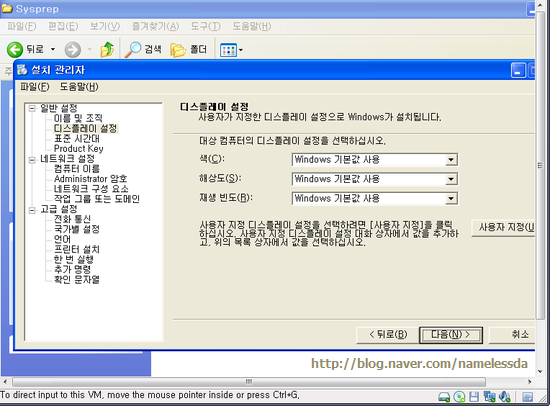This screenshot has height=406, width=550.
Task: Toggle Folders (폴더) pane in Sysprep toolbar
Action: (189, 49)
